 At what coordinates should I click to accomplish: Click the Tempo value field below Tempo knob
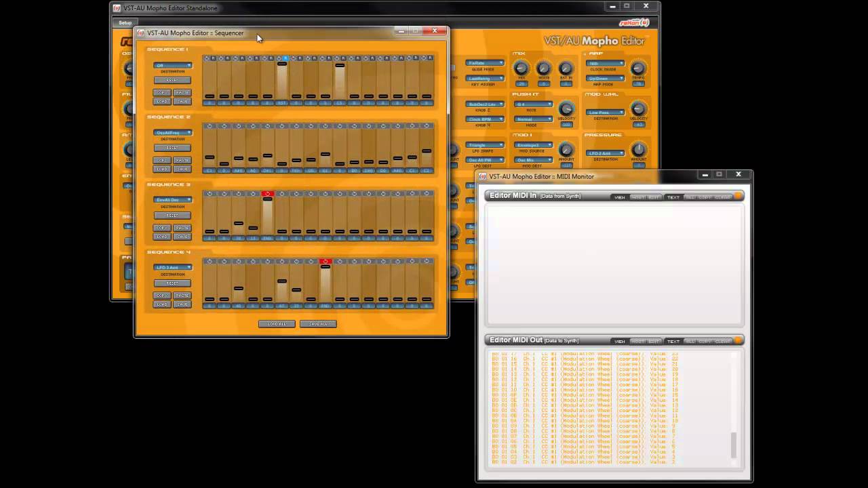[x=637, y=83]
